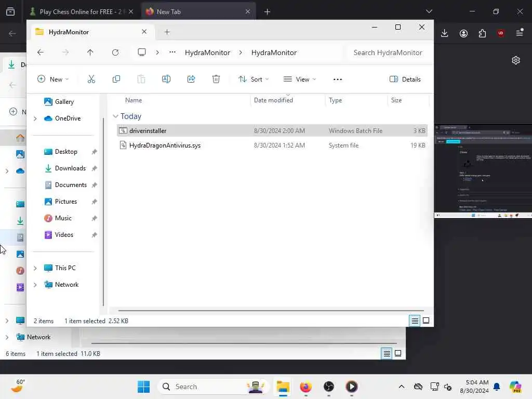This screenshot has height=399, width=532.
Task: Open the View dropdown
Action: 300,79
